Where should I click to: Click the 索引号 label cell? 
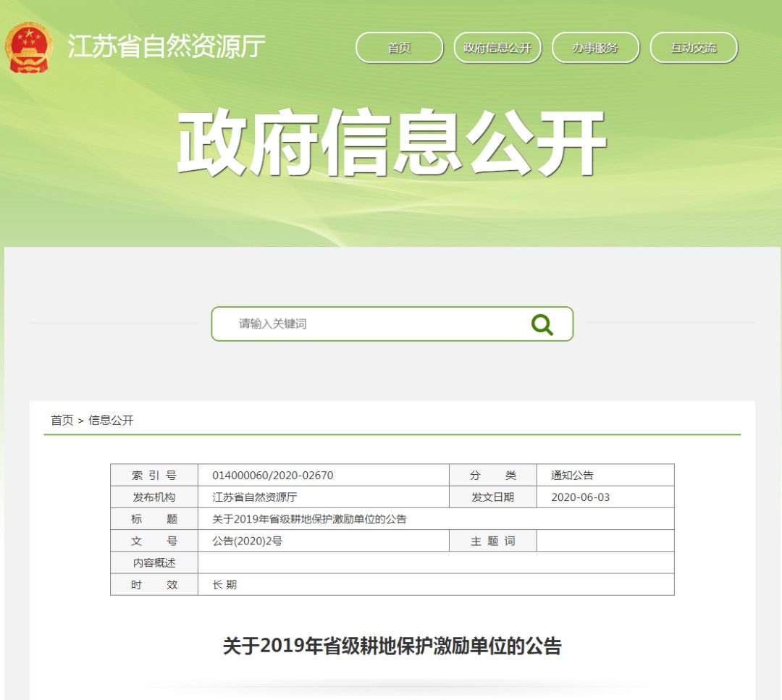pos(154,476)
